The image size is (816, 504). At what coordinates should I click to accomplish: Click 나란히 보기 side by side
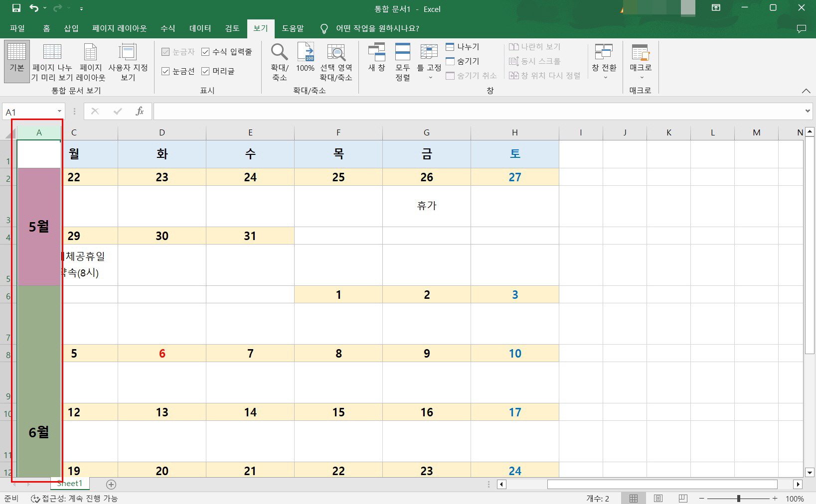pos(535,47)
